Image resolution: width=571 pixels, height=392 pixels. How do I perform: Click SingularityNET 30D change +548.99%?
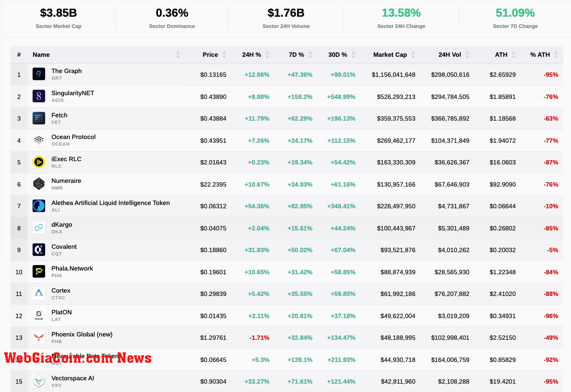[x=341, y=97]
